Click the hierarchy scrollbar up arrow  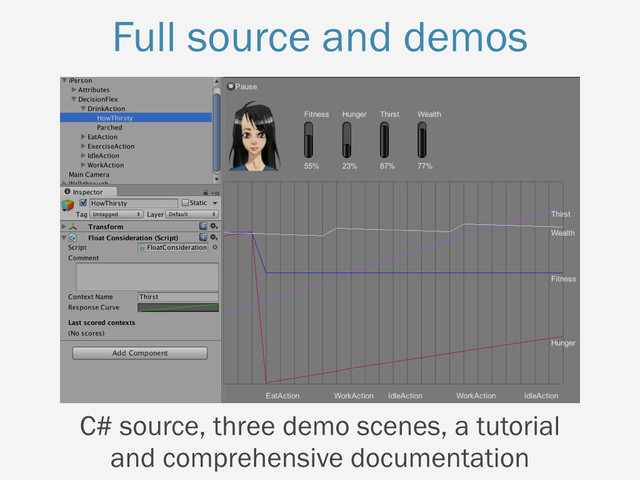point(217,82)
